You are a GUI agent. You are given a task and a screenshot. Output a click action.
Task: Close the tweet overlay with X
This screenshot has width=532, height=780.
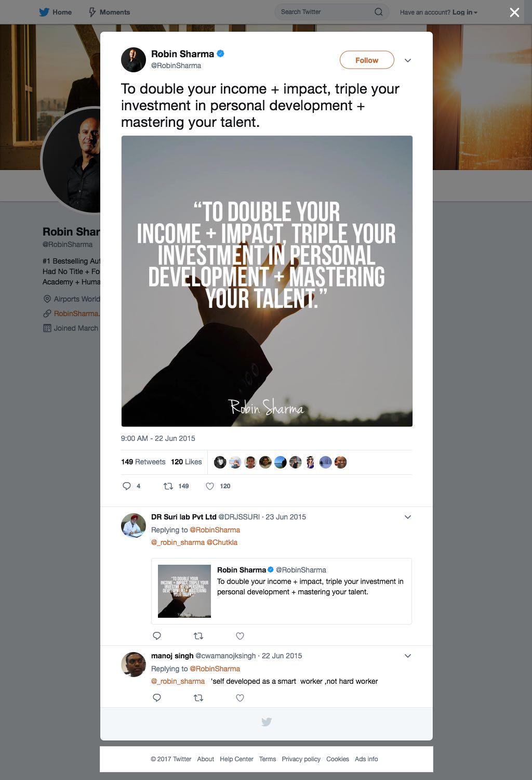tap(514, 12)
